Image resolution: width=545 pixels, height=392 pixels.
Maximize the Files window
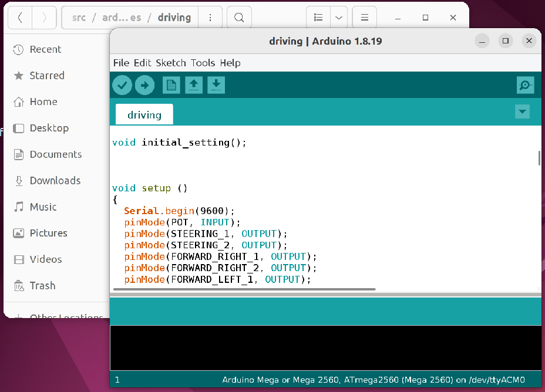[425, 18]
